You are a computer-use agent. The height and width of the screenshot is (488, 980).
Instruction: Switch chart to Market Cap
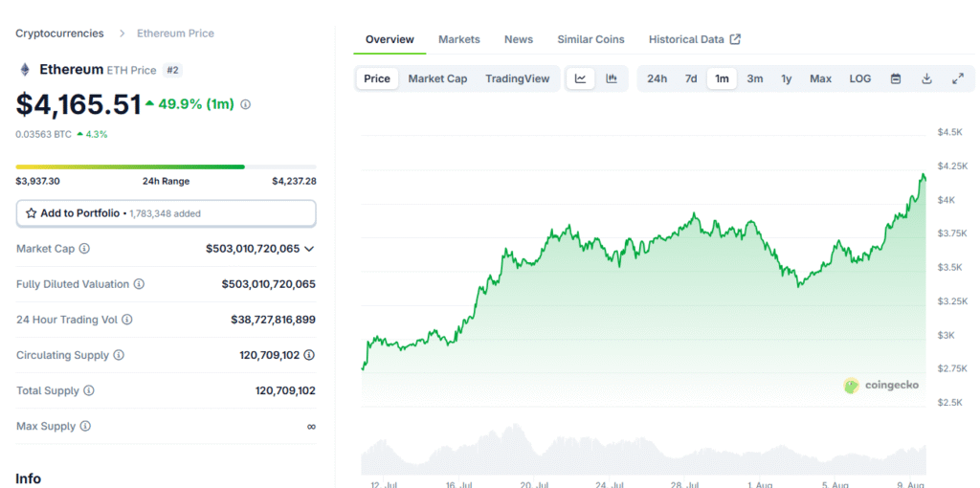[437, 78]
